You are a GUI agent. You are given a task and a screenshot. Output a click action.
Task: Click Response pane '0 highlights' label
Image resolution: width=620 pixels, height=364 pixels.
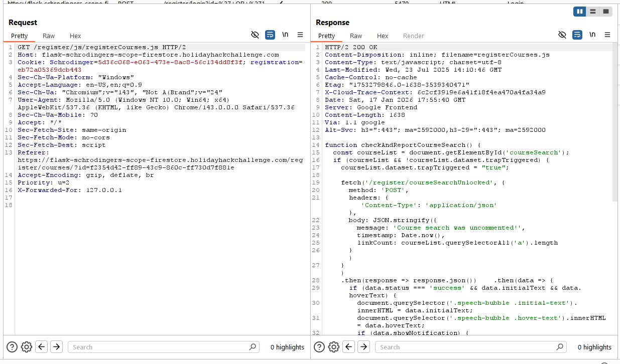click(594, 347)
